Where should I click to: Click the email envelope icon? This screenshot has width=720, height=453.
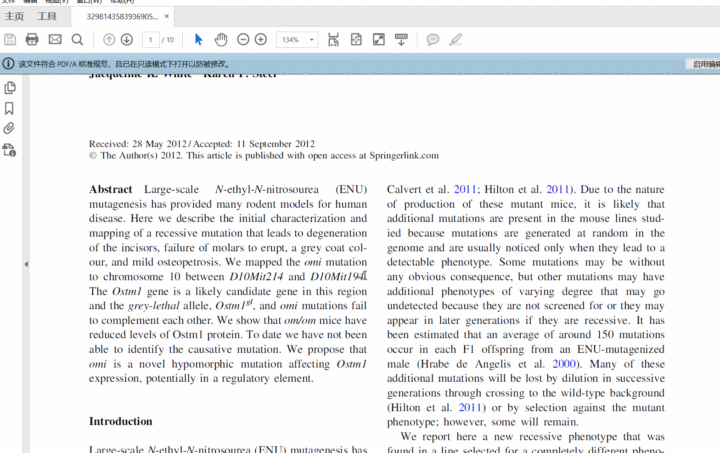click(55, 39)
